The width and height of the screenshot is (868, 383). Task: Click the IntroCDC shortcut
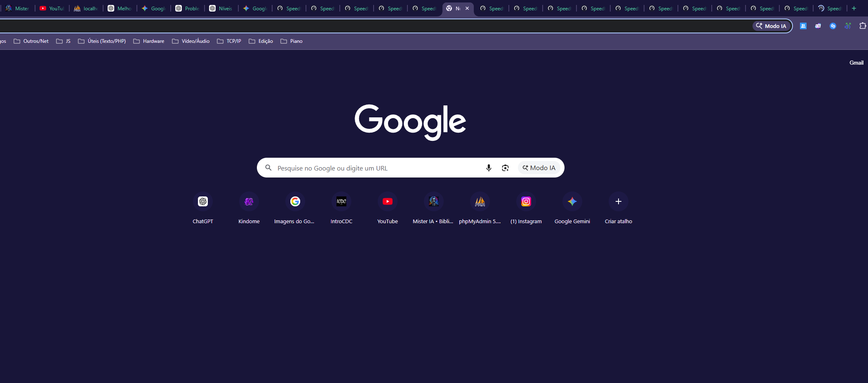(341, 201)
